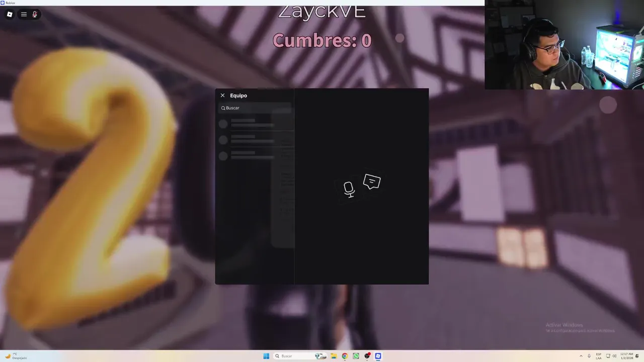The image size is (644, 362).
Task: Show hidden system tray icons
Action: 581,356
